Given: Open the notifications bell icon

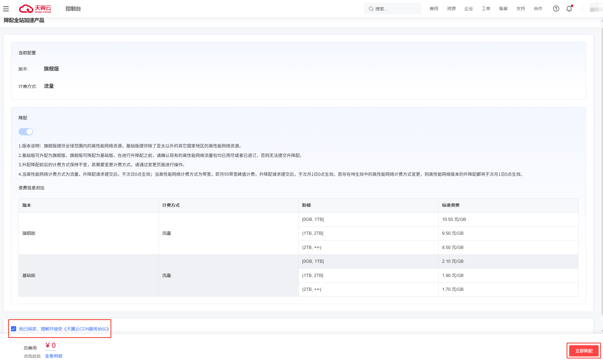Looking at the screenshot, I should click(569, 9).
